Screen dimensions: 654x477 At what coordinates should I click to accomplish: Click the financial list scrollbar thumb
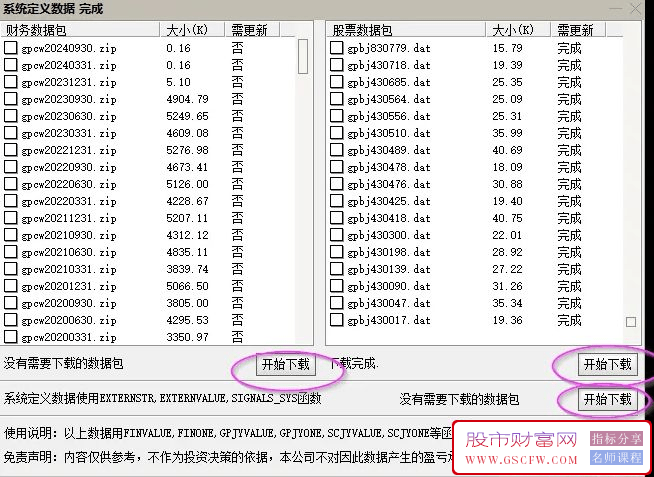(303, 56)
